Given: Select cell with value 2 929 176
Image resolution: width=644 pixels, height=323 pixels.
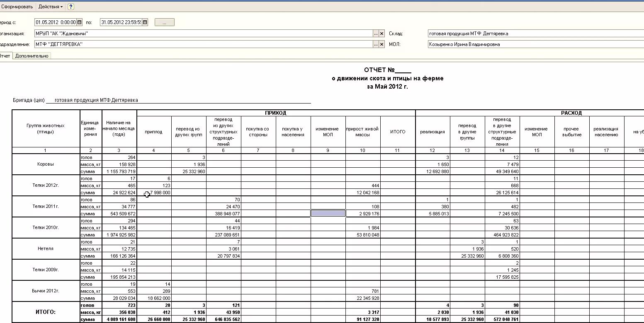Looking at the screenshot, I should [362, 213].
